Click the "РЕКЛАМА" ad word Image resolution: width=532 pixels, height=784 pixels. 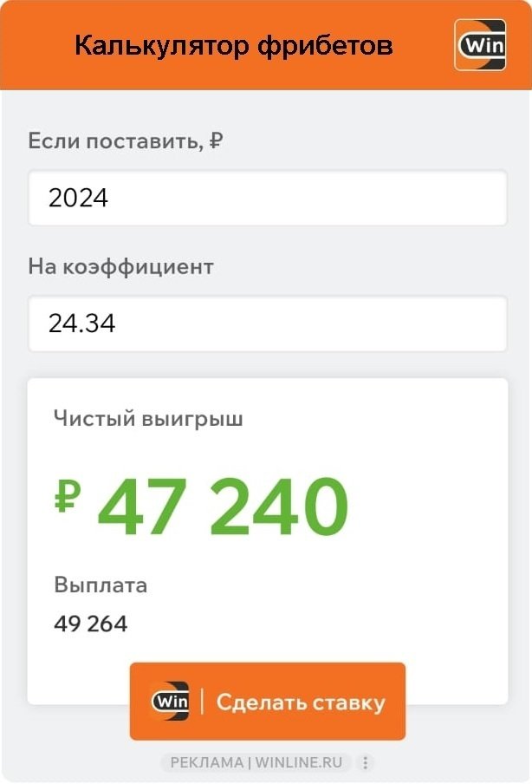tap(206, 763)
